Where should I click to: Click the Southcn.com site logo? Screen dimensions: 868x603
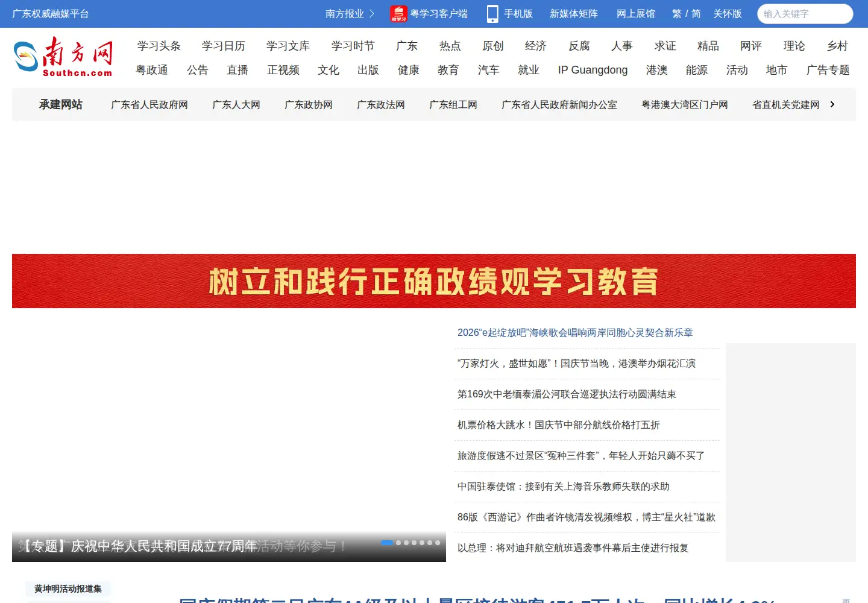click(x=63, y=57)
